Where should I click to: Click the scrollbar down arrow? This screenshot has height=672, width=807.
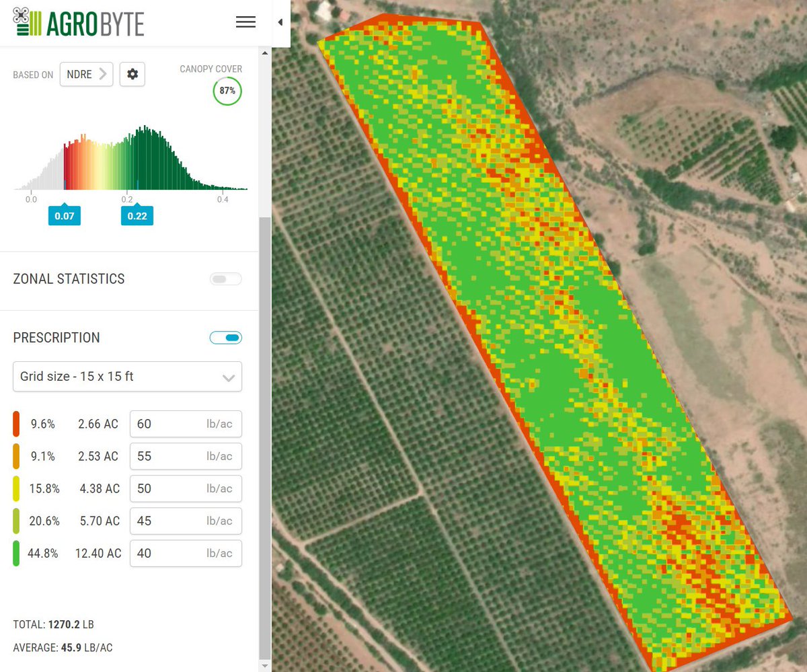(x=264, y=665)
